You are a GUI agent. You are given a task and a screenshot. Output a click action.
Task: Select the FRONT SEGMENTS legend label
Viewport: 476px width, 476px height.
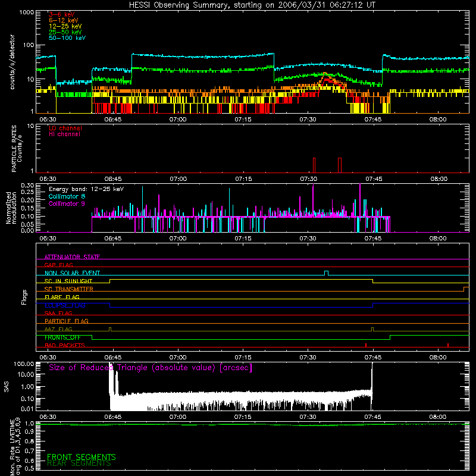82,457
